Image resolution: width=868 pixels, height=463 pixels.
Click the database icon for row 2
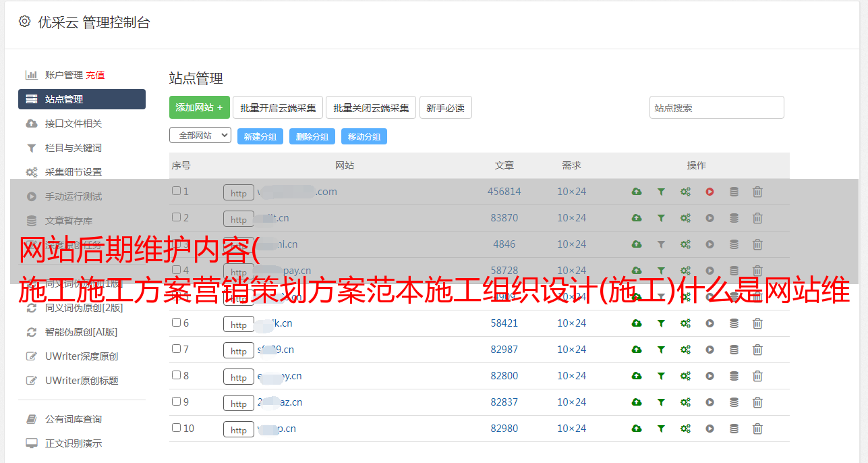click(x=734, y=218)
